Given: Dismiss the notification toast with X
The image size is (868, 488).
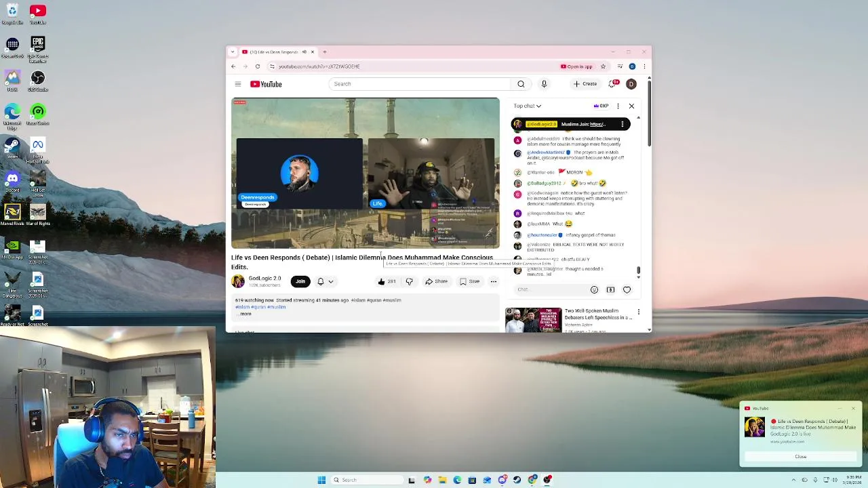Looking at the screenshot, I should click(x=853, y=409).
